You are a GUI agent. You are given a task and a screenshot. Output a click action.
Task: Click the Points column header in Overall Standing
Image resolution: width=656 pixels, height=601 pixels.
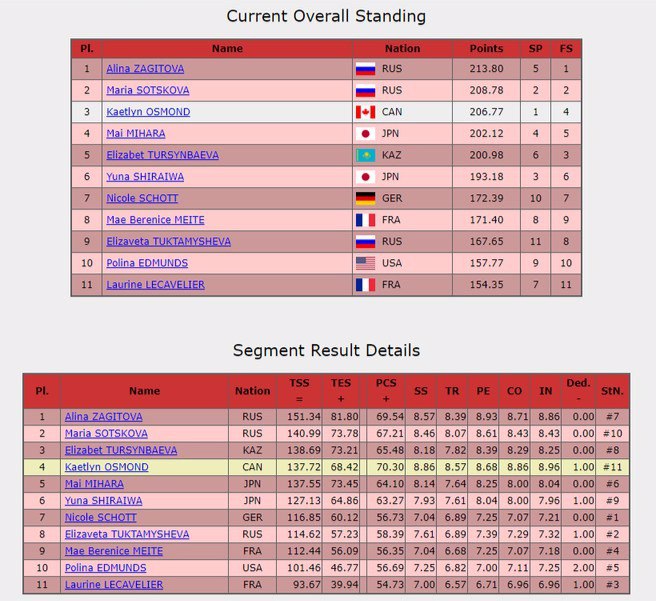point(486,48)
